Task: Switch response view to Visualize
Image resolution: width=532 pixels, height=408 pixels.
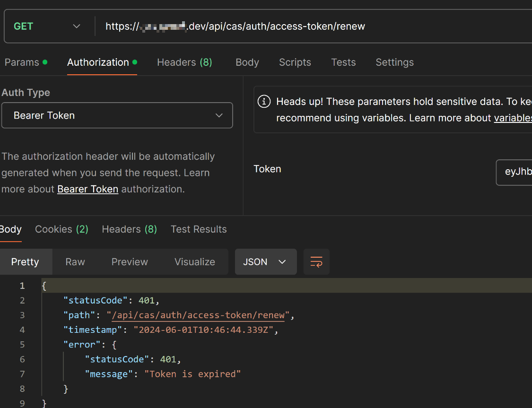Action: (x=195, y=262)
